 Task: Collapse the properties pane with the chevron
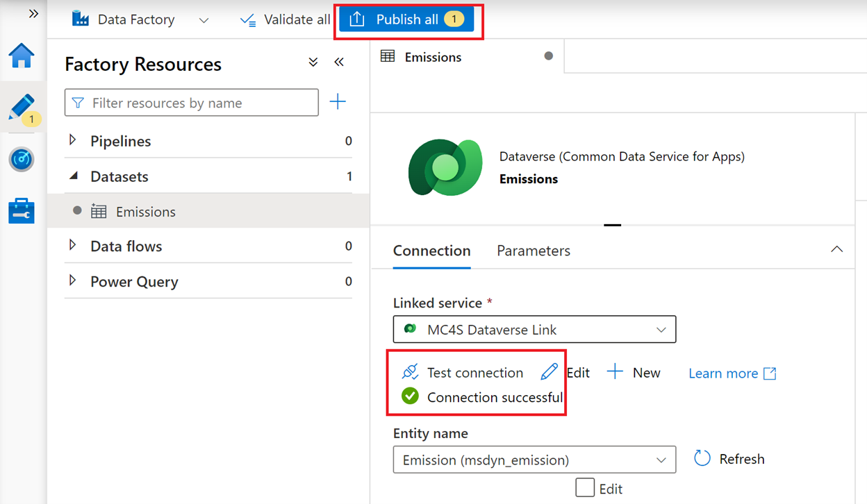pyautogui.click(x=837, y=249)
